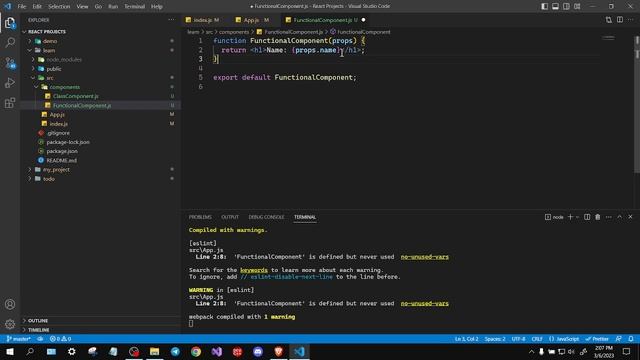The width and height of the screenshot is (640, 360).
Task: Open package.json in explorer
Action: 62,151
